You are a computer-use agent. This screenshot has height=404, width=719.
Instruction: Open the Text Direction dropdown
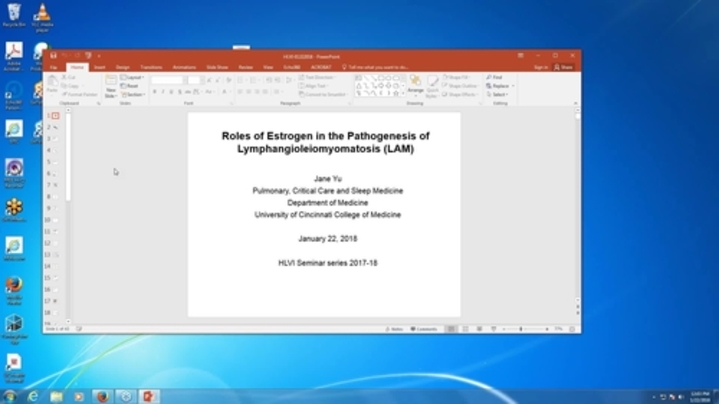pyautogui.click(x=316, y=77)
